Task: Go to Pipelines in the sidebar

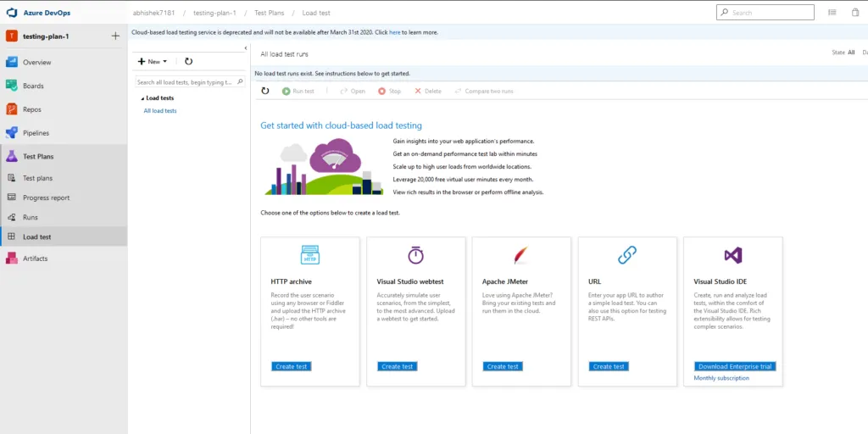Action: tap(36, 133)
